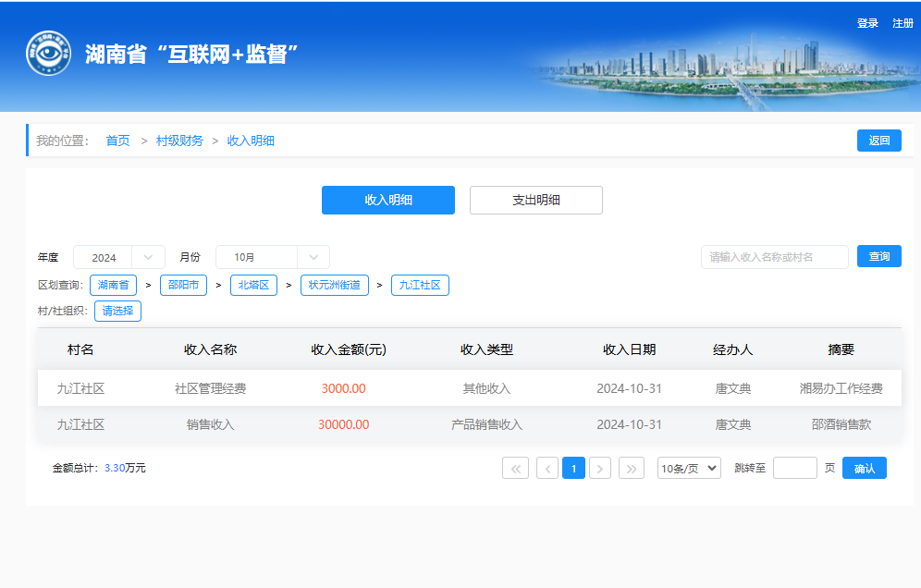The width and height of the screenshot is (921, 588).
Task: Open the 注册 link
Action: tap(903, 23)
